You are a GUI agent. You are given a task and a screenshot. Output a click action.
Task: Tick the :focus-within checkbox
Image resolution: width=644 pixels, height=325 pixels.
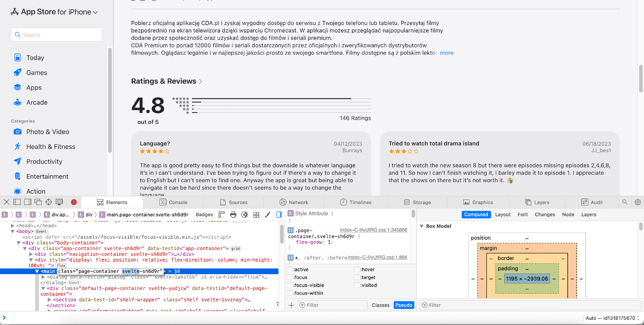point(290,293)
